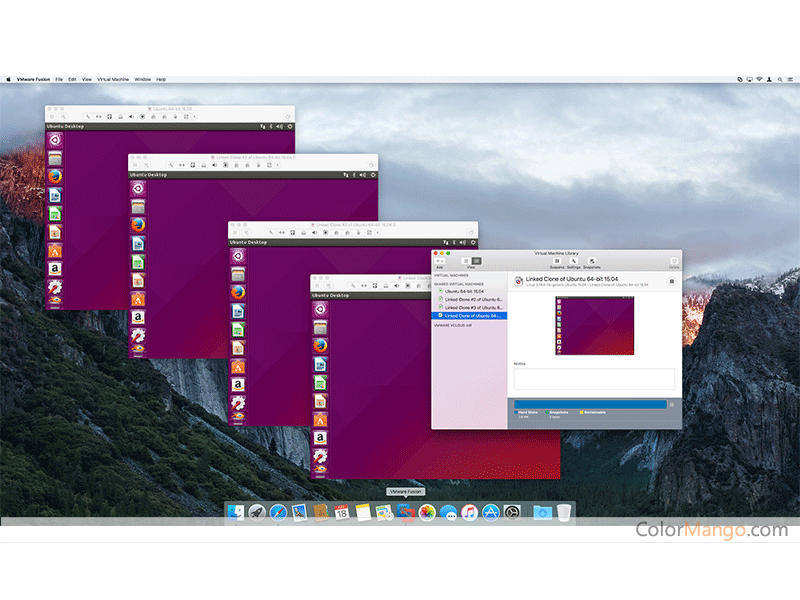Click in the Notes text field
800x600 pixels.
click(594, 379)
